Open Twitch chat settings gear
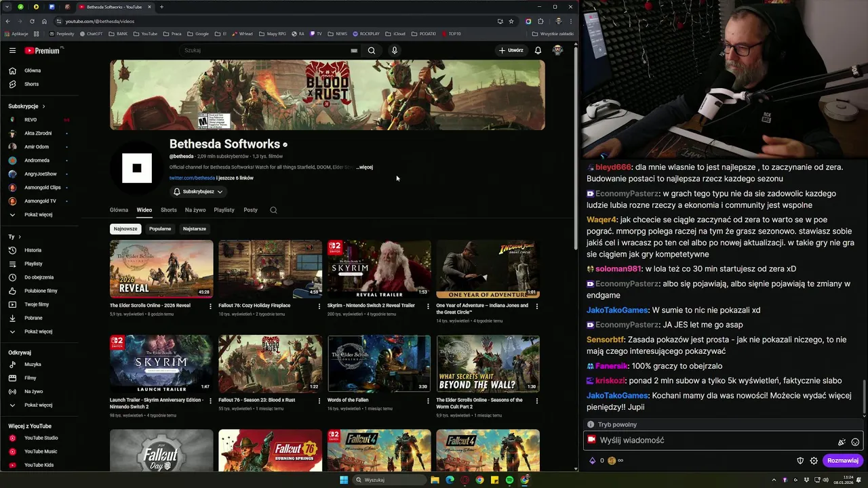This screenshot has width=868, height=488. coord(814,461)
